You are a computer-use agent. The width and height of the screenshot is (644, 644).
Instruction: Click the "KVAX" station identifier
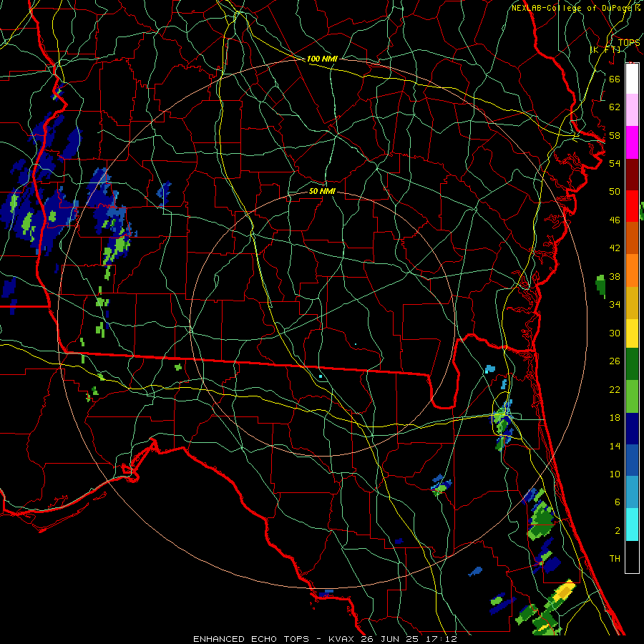(x=341, y=639)
